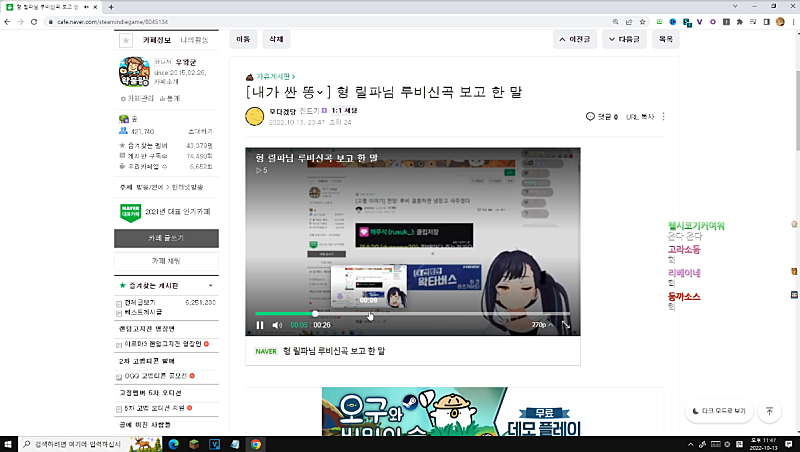Open the 1:1 채팅 with author
Screen dimensions: 800x452
click(x=344, y=110)
